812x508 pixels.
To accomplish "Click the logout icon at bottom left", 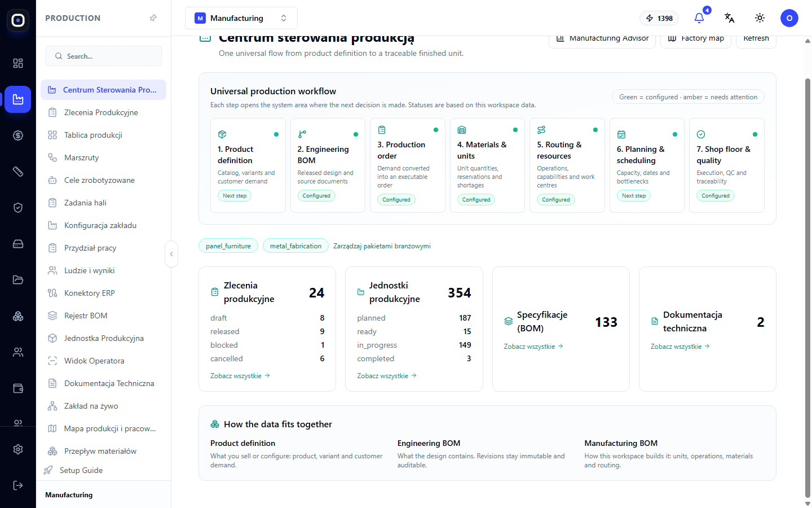I will (x=18, y=485).
